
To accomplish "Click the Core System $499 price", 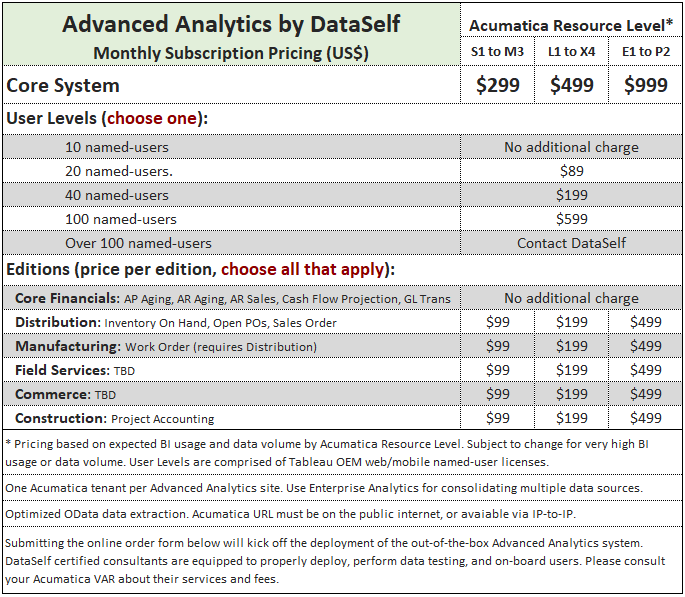I will 571,85.
